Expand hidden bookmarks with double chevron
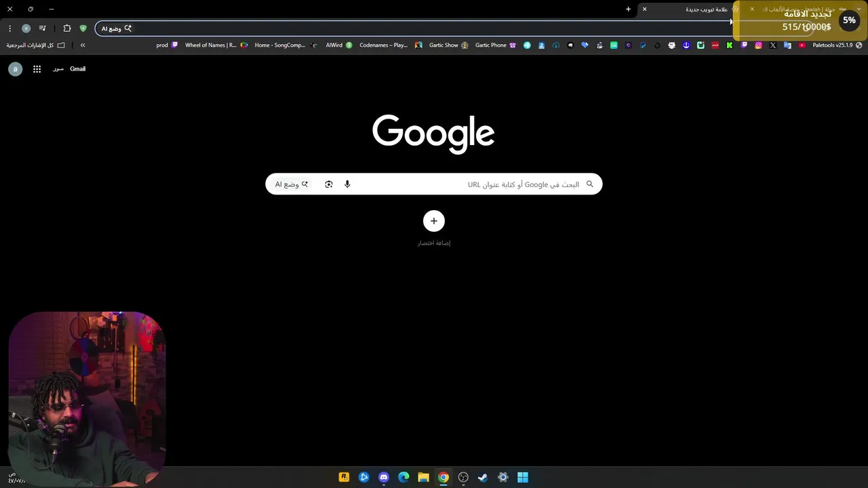This screenshot has height=488, width=868. [x=83, y=45]
